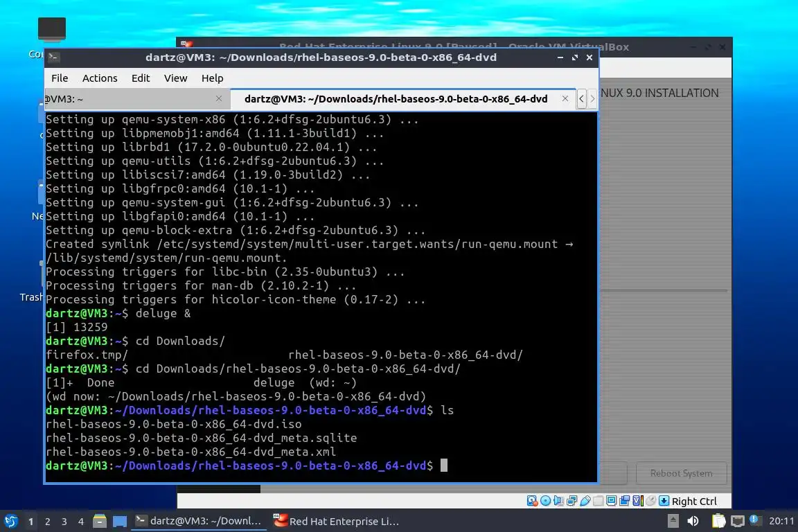
Task: Open the volume control tray icon
Action: (693, 521)
